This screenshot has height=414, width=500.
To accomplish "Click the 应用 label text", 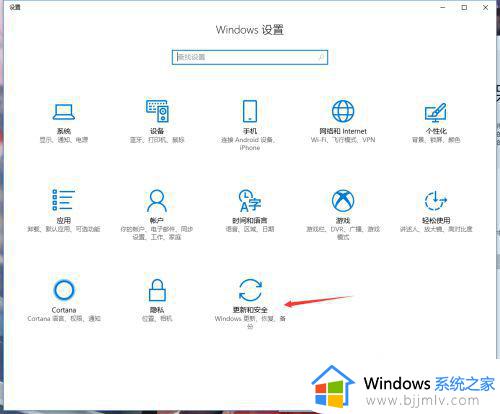I will [64, 220].
